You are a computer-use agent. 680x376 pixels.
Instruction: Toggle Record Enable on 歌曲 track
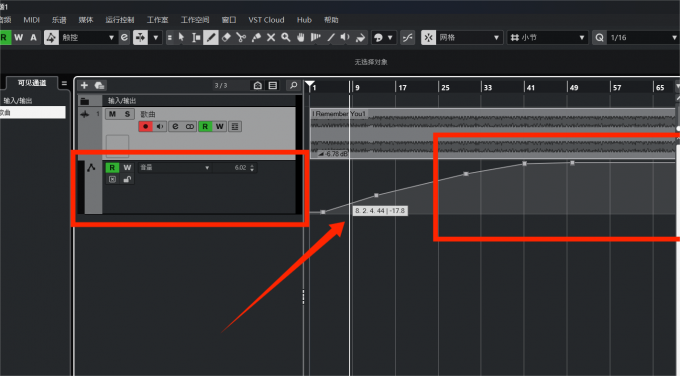point(145,127)
